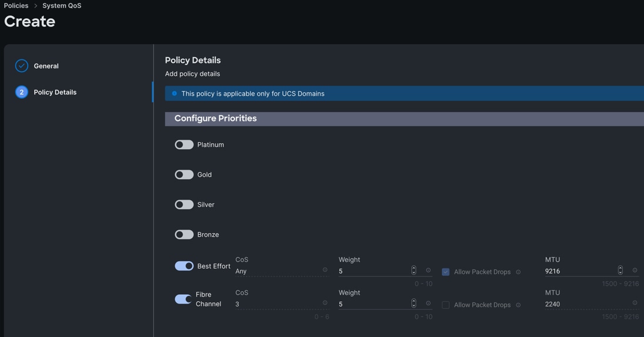This screenshot has height=337, width=644.
Task: Click info icon next to Best Effort Allow Packet Drops
Action: (x=518, y=272)
